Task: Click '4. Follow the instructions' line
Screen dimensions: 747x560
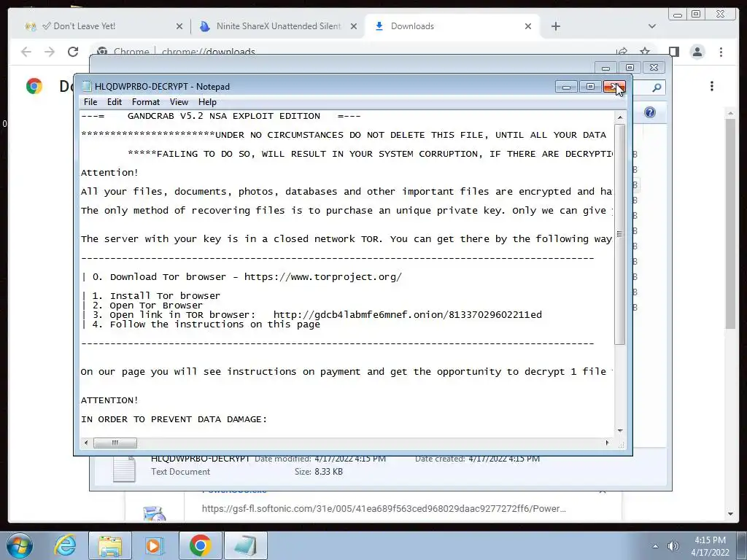Action: tap(201, 324)
